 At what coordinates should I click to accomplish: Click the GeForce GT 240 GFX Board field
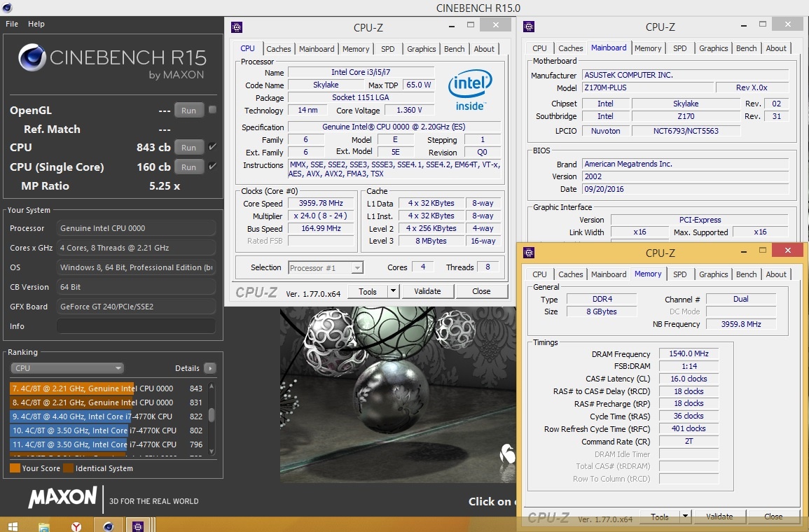[136, 307]
